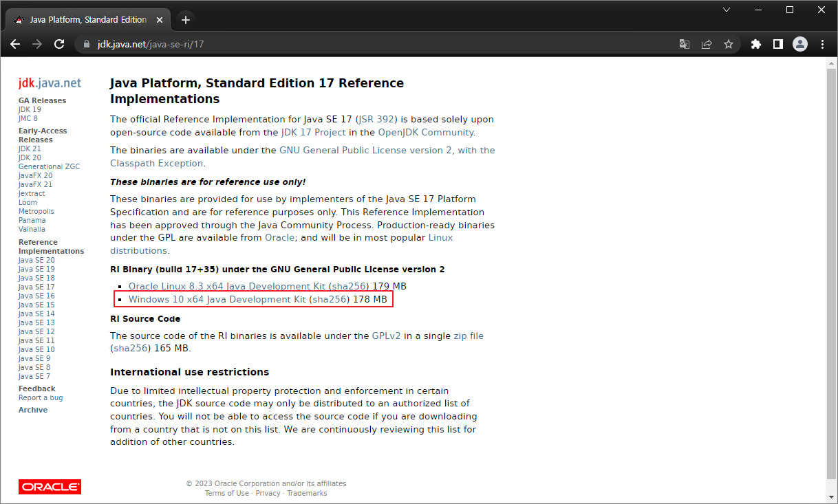
Task: Open sha256 for Windows 10 x64 JDK
Action: (330, 300)
